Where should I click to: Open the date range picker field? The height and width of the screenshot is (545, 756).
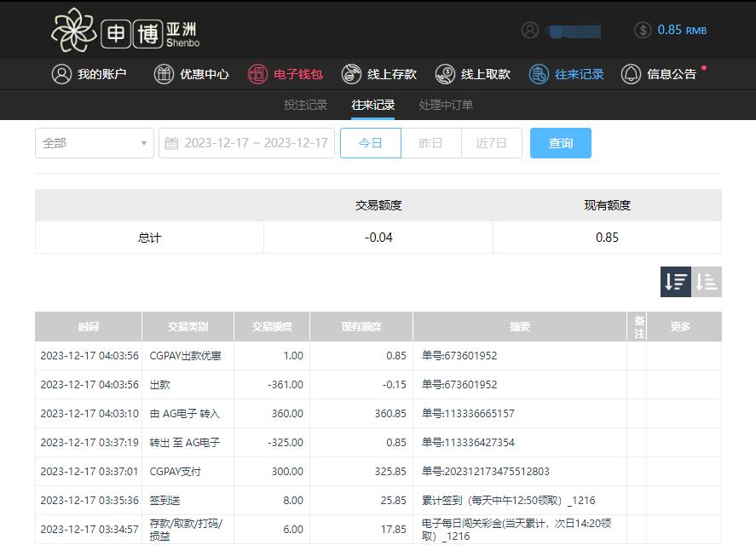247,143
